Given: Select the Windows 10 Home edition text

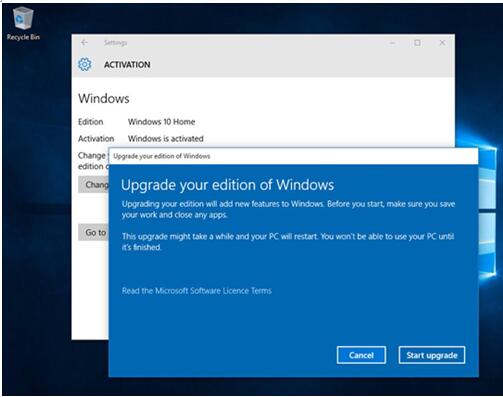Looking at the screenshot, I should coord(162,122).
